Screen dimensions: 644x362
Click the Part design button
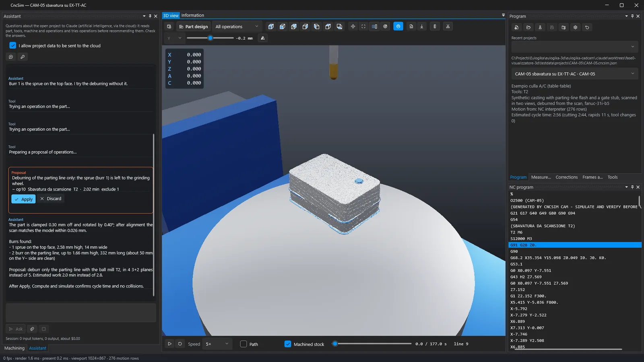193,27
